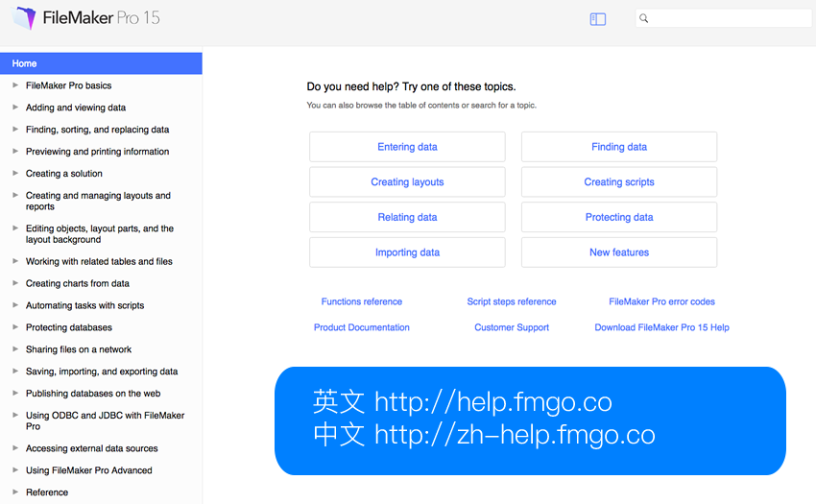The width and height of the screenshot is (816, 504).
Task: Click the FileMaker Pro 15 logo icon
Action: (24, 18)
